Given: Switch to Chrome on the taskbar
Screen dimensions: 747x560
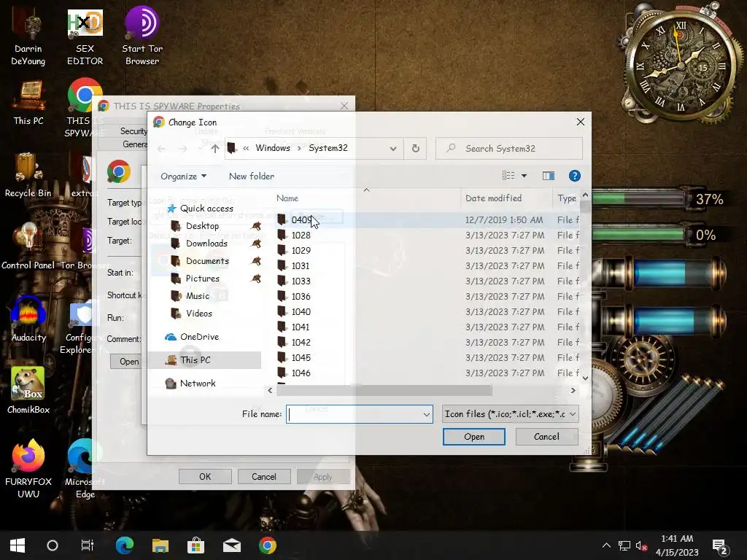Looking at the screenshot, I should 267,545.
